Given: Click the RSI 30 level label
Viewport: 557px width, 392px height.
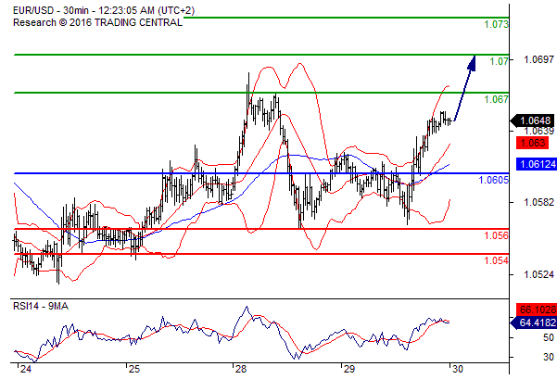Looking at the screenshot, I should 549,357.
